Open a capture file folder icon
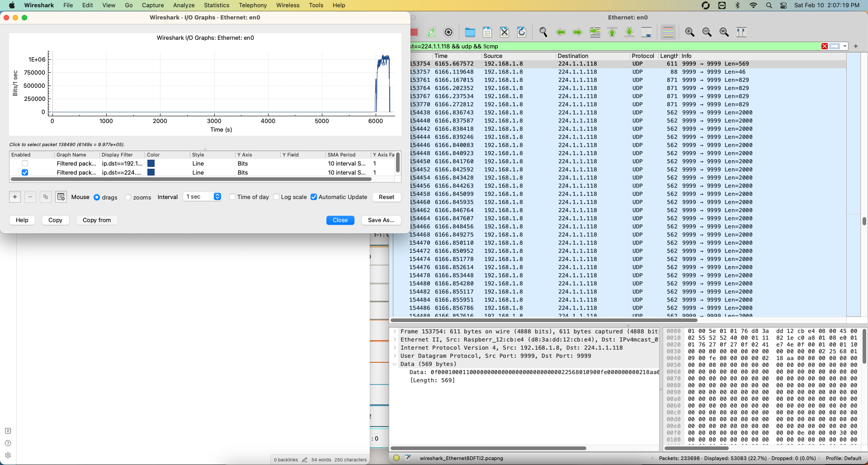This screenshot has width=868, height=465. tap(470, 32)
